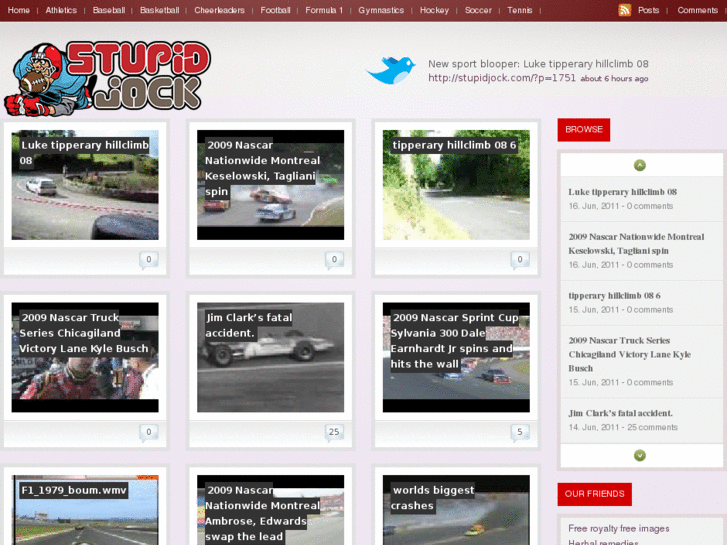Open the Formula 1 category
This screenshot has height=545, width=727.
click(x=324, y=10)
